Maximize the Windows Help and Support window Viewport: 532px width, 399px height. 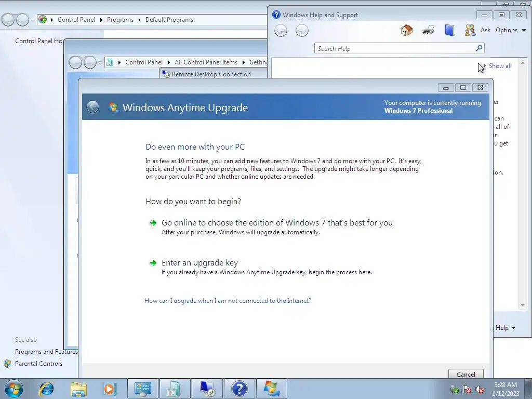[x=501, y=15]
